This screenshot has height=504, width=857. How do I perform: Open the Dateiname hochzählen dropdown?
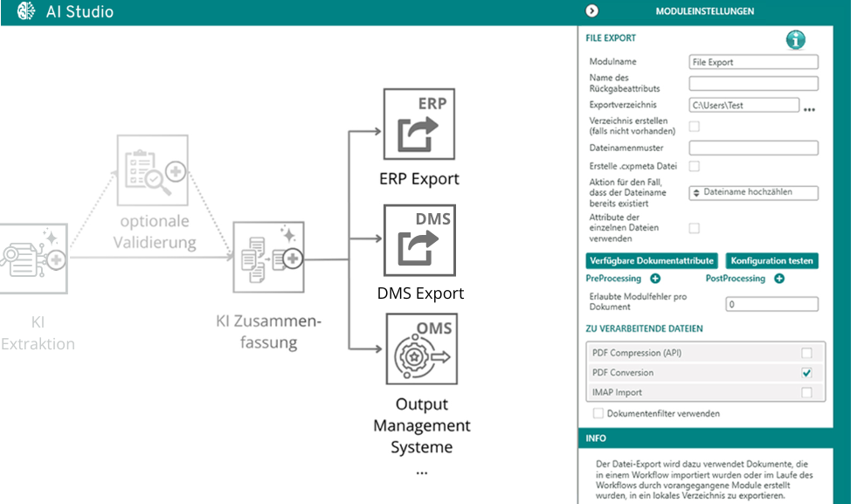tap(753, 192)
